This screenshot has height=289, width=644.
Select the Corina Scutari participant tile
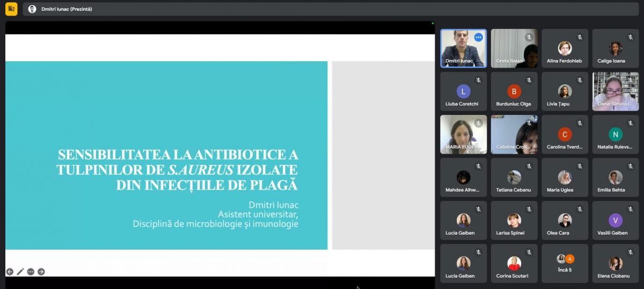click(x=514, y=263)
